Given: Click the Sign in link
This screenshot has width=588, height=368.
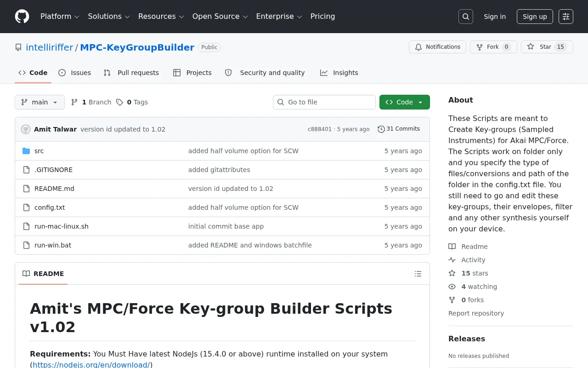Looking at the screenshot, I should coord(495,17).
